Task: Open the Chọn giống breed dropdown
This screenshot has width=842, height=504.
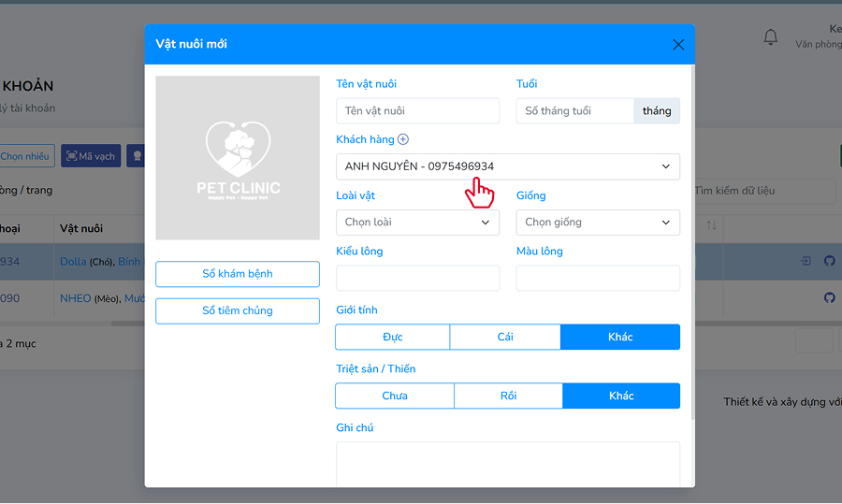Action: [598, 223]
